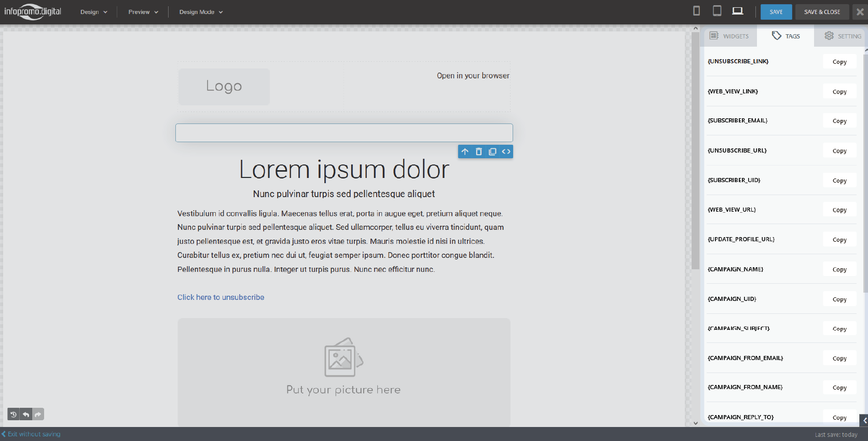Click the {UNSUBSCRIBE_LINK} tag text
This screenshot has height=441, width=868.
[738, 61]
